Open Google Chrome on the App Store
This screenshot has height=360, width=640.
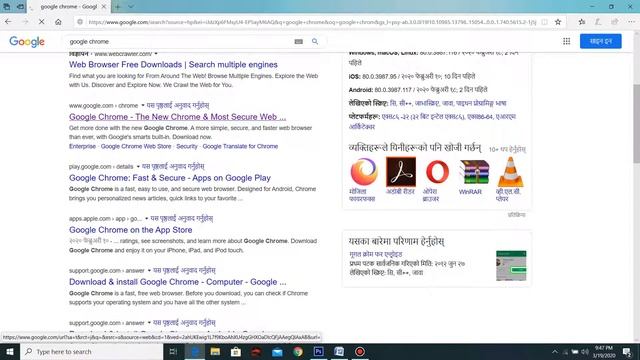point(131,230)
